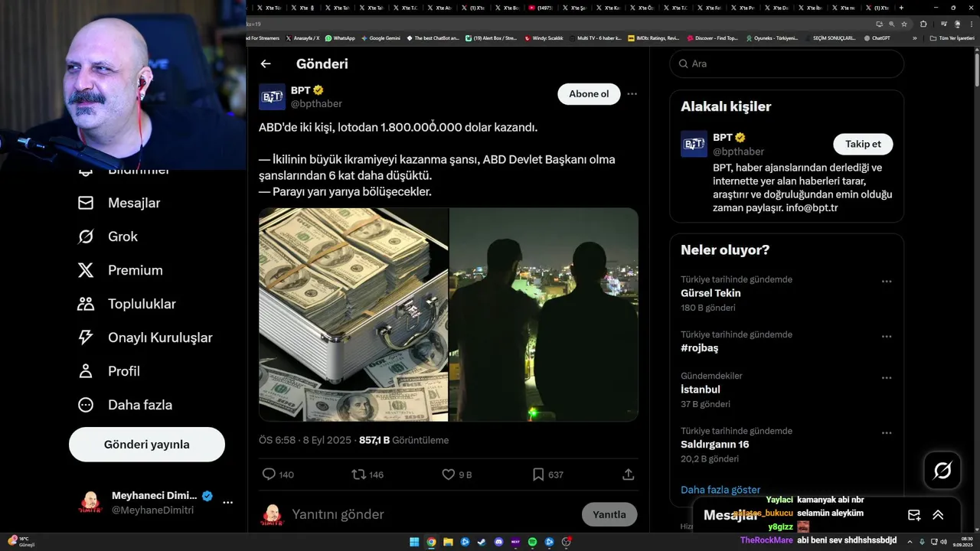Click BPT avatar in Alakalı kişiler
The image size is (980, 551).
(x=694, y=144)
